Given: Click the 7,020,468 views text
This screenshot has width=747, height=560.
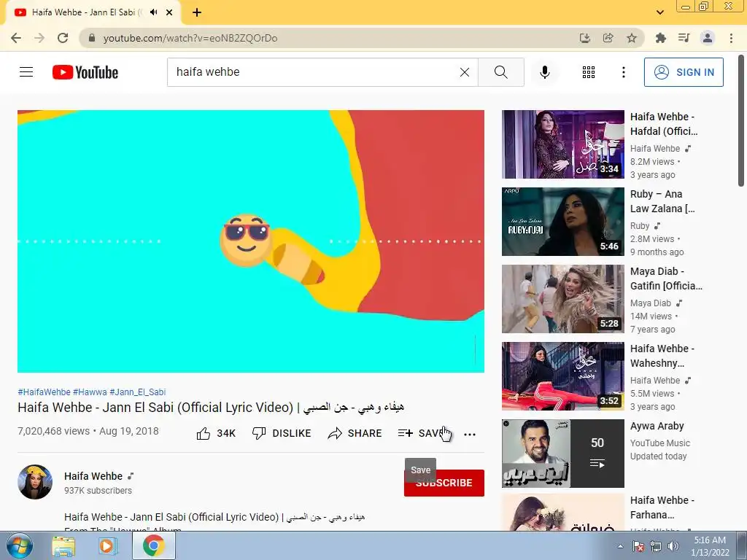Looking at the screenshot, I should [53, 431].
